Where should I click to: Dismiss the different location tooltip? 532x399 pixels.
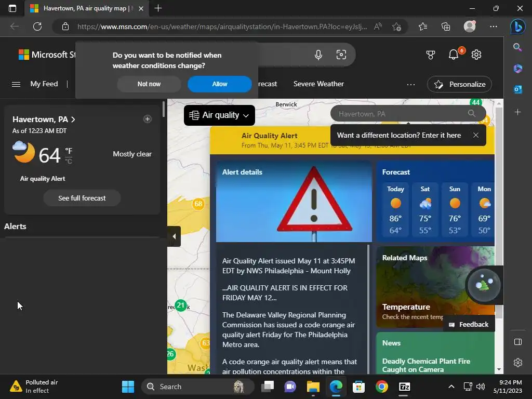(x=476, y=135)
